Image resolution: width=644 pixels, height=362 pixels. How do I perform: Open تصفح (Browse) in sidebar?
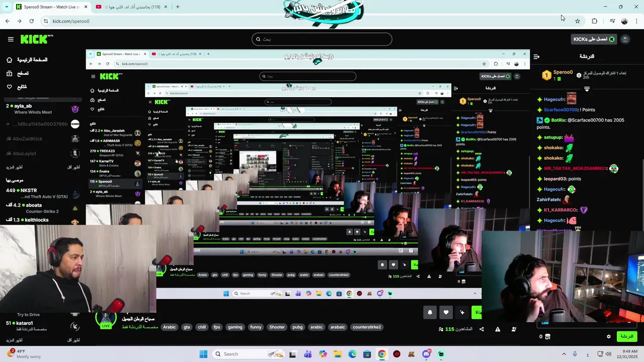(x=18, y=73)
